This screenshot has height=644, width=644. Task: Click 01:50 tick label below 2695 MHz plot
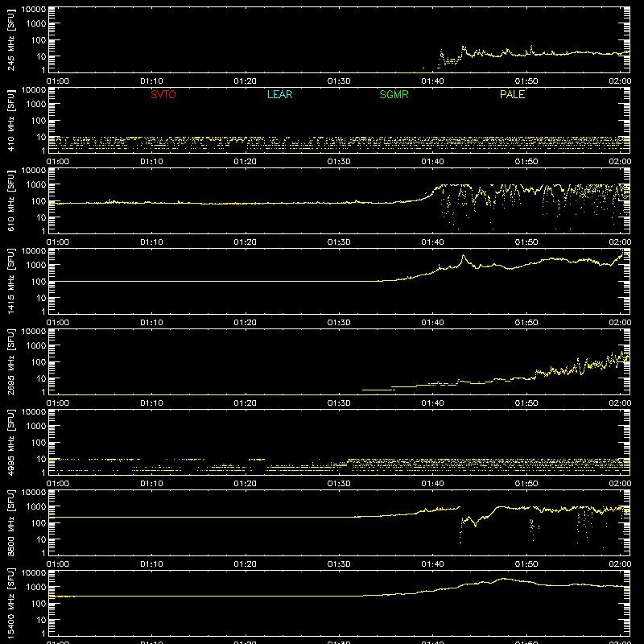(x=526, y=403)
